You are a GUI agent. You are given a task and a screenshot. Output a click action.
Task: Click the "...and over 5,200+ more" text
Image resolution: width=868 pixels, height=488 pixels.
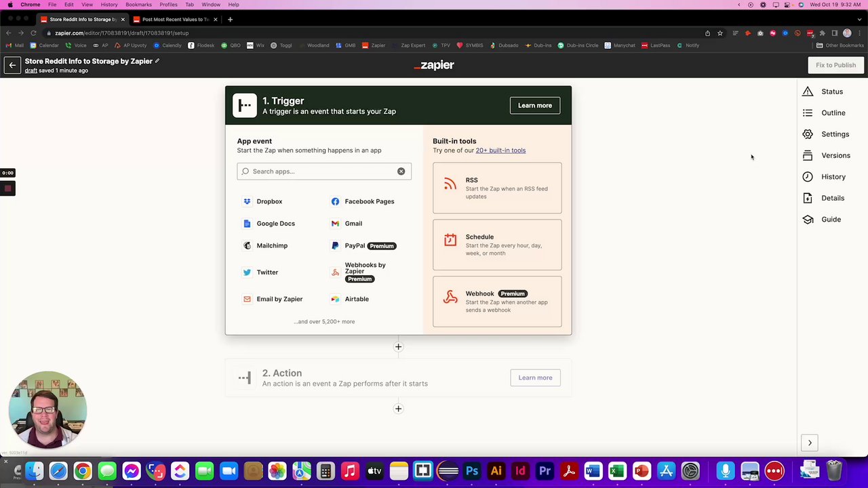pos(324,322)
